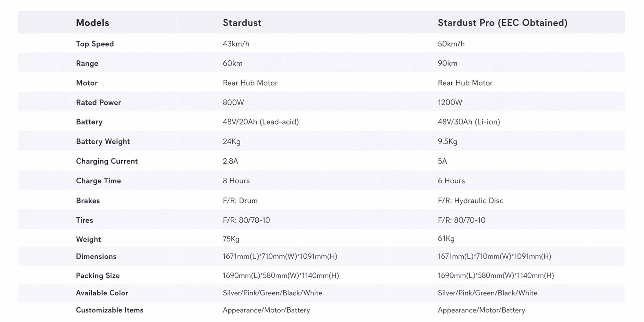Click Stardust packing size 1690mm value

pyautogui.click(x=281, y=275)
